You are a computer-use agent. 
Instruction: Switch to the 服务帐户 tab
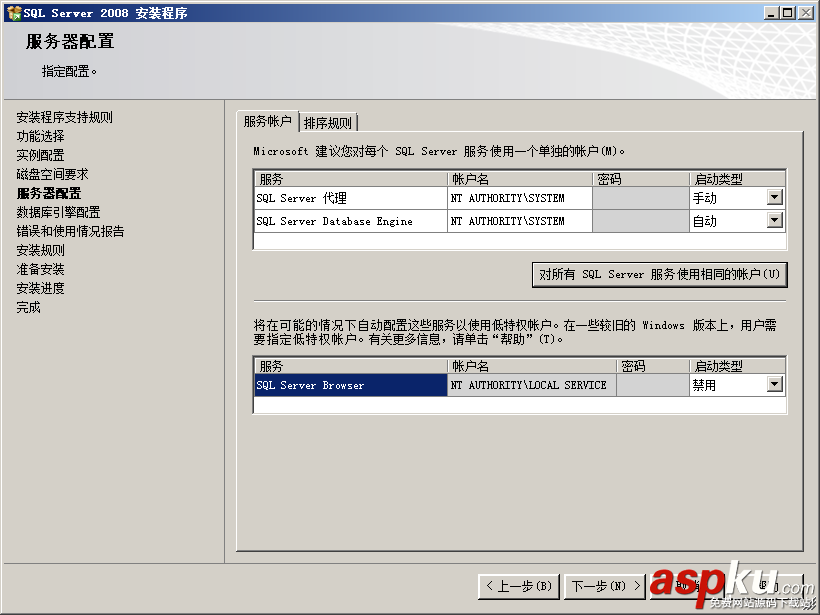pyautogui.click(x=268, y=121)
